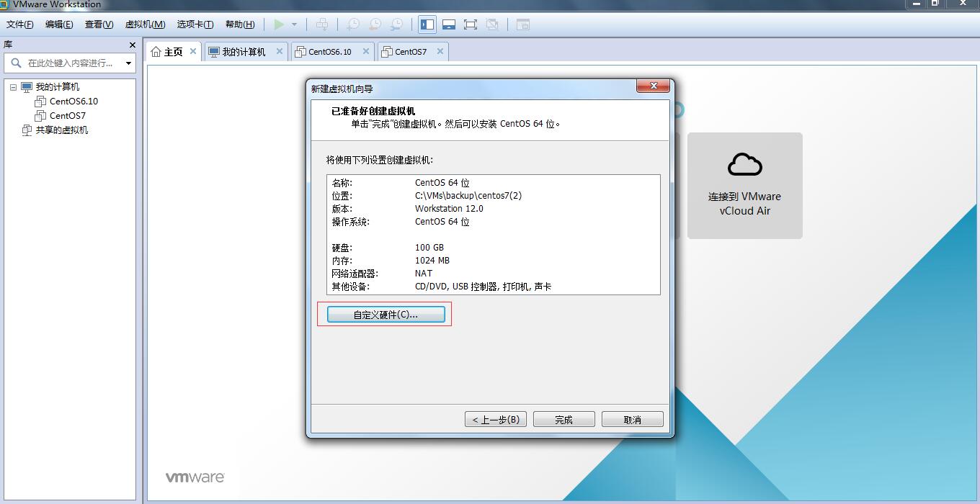Click the 上一步(B) back button

(x=496, y=419)
